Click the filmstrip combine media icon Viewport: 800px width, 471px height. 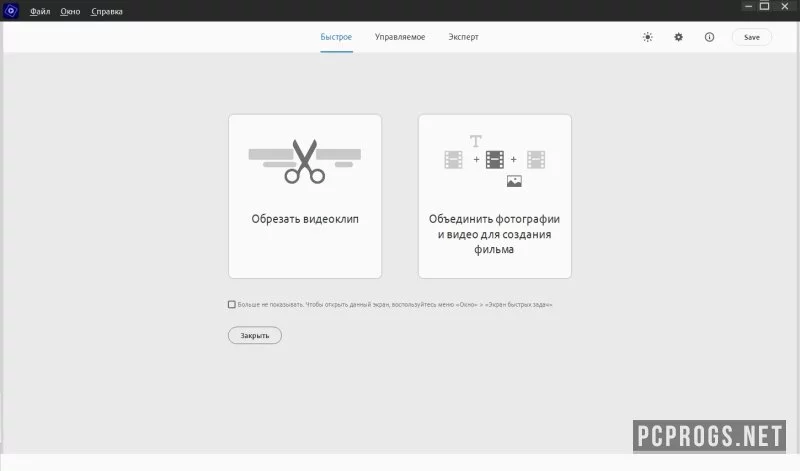[494, 161]
